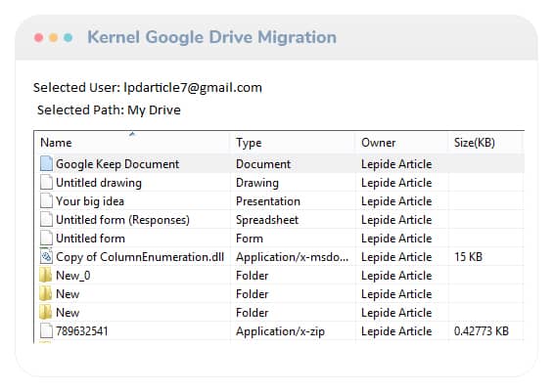The image size is (553, 392).
Task: Click the 15 KB size cell
Action: 468,257
